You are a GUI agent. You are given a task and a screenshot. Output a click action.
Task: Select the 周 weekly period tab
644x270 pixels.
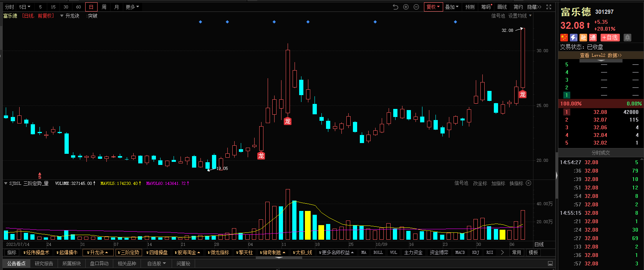click(x=104, y=7)
